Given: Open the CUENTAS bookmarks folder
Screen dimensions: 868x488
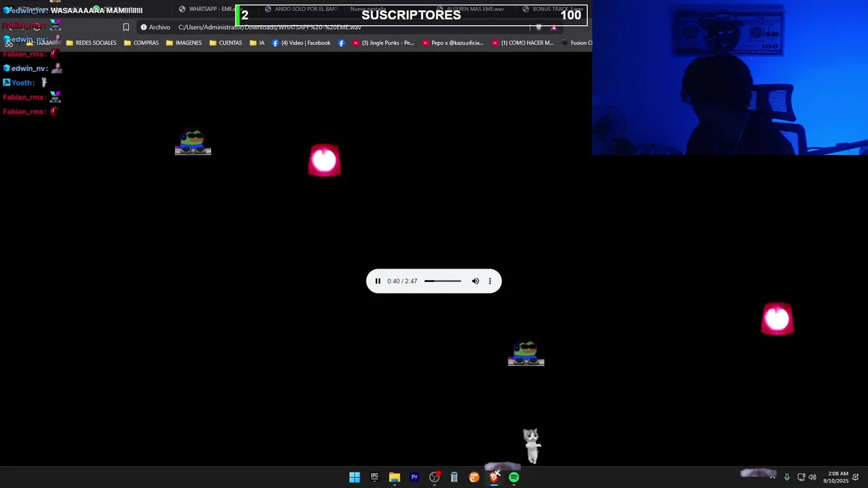Looking at the screenshot, I should [226, 43].
